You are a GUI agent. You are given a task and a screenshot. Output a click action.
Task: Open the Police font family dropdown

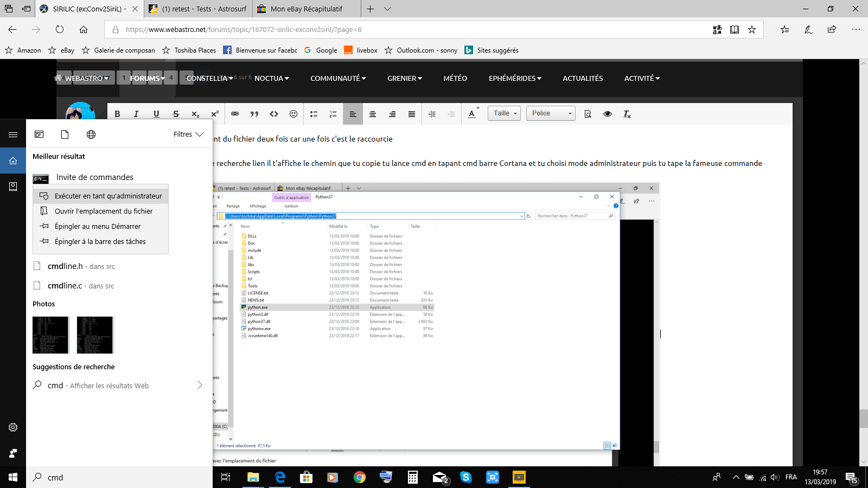551,113
